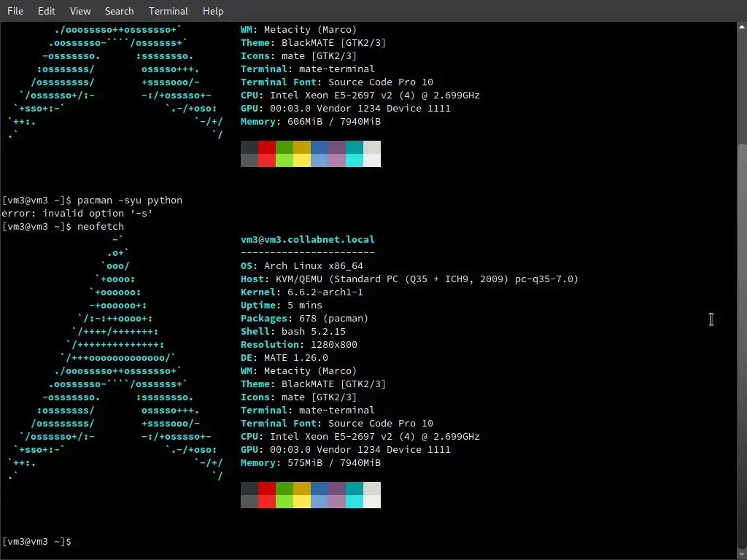Click the 'Resolution: 1280x800' line

click(298, 344)
